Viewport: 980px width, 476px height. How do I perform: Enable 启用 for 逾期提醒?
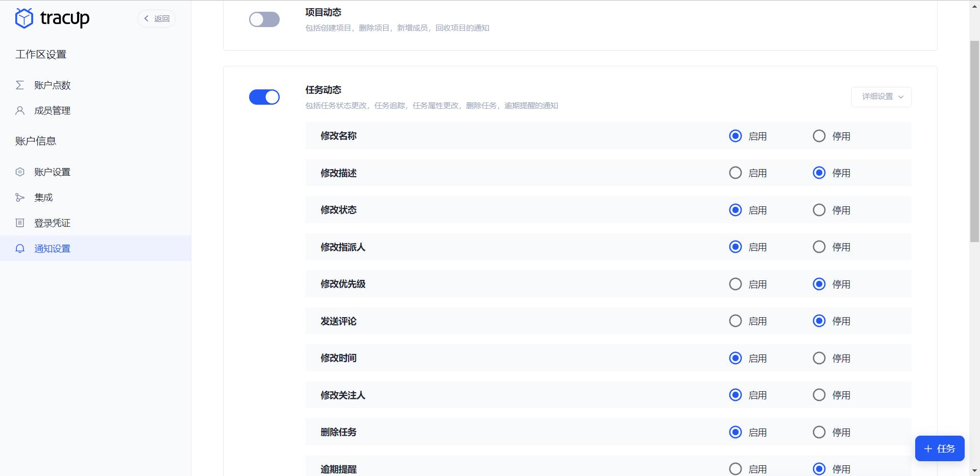[735, 468]
